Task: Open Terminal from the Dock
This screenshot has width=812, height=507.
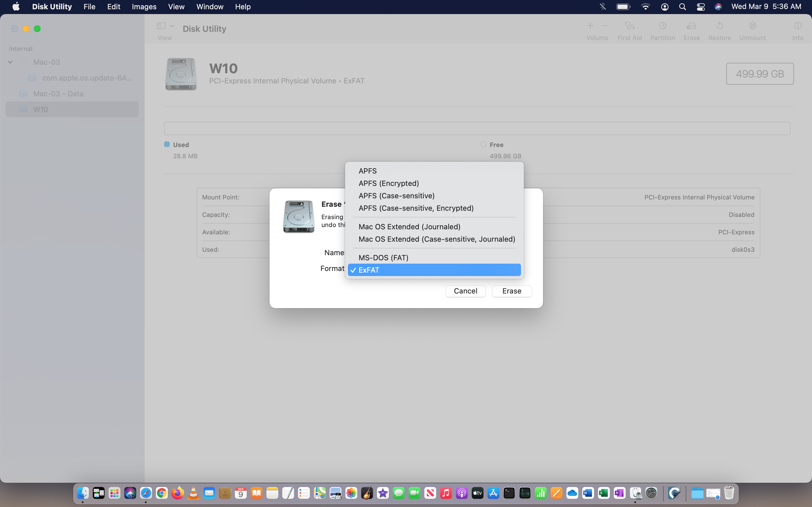Action: click(x=509, y=493)
